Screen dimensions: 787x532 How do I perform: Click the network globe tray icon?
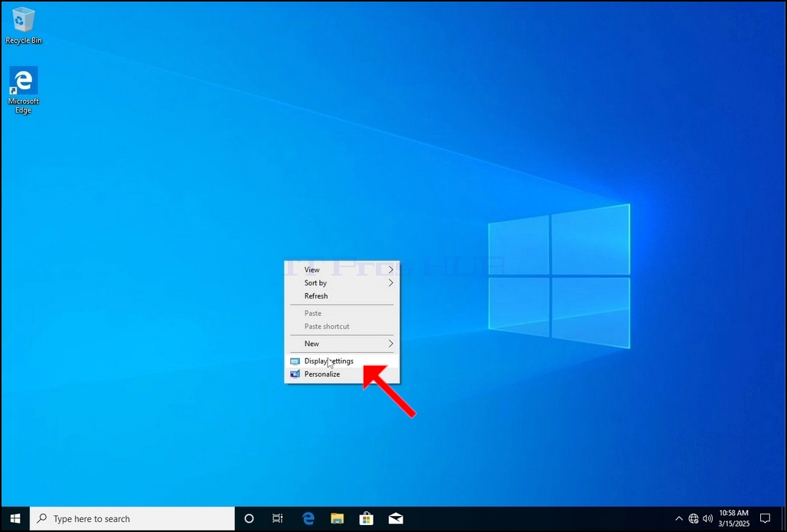coord(694,518)
